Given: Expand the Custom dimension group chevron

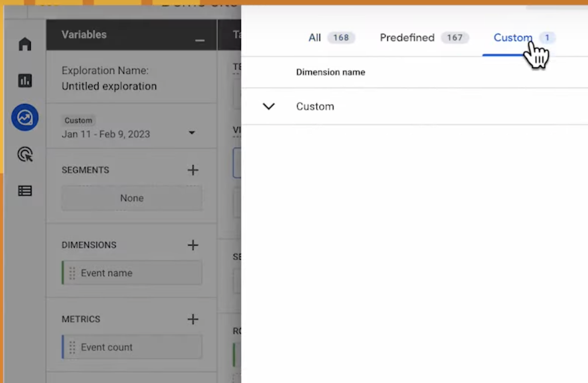Looking at the screenshot, I should point(269,106).
